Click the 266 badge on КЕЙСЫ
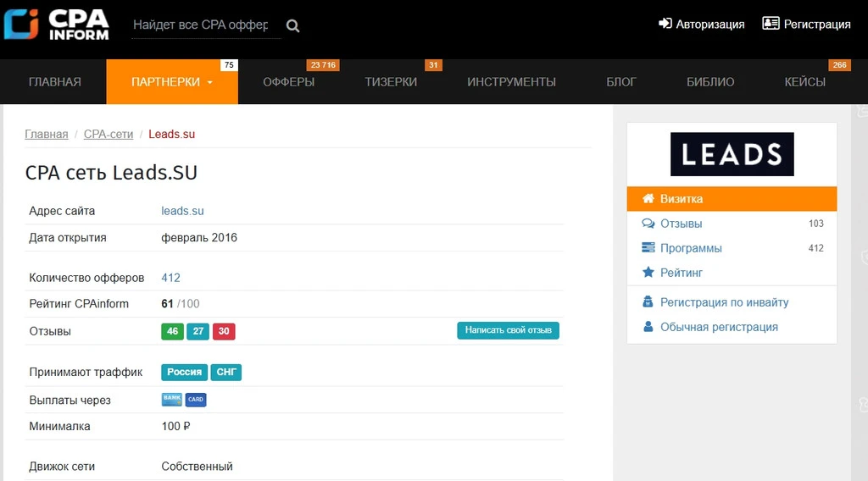Viewport: 868px width, 481px height. [x=839, y=64]
